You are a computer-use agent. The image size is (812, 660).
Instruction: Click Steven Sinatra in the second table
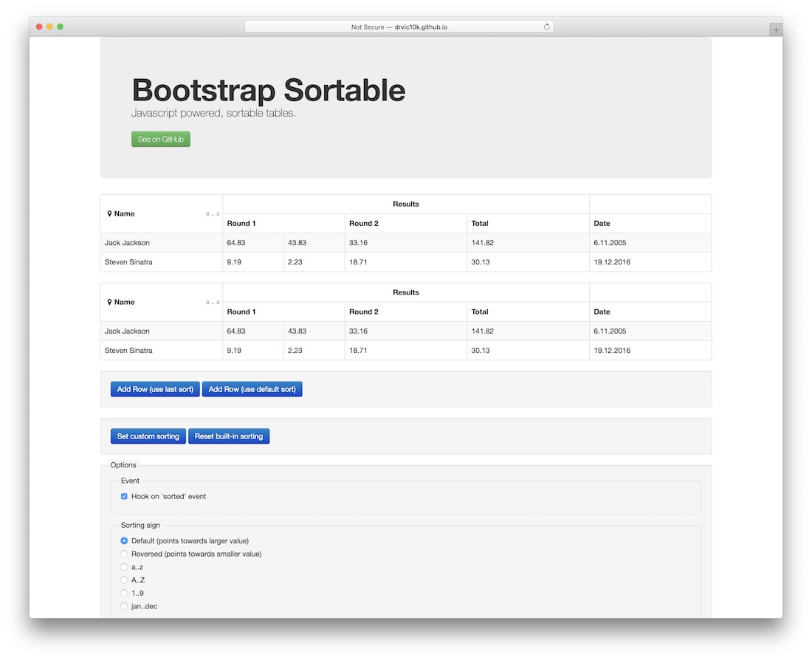(x=128, y=351)
